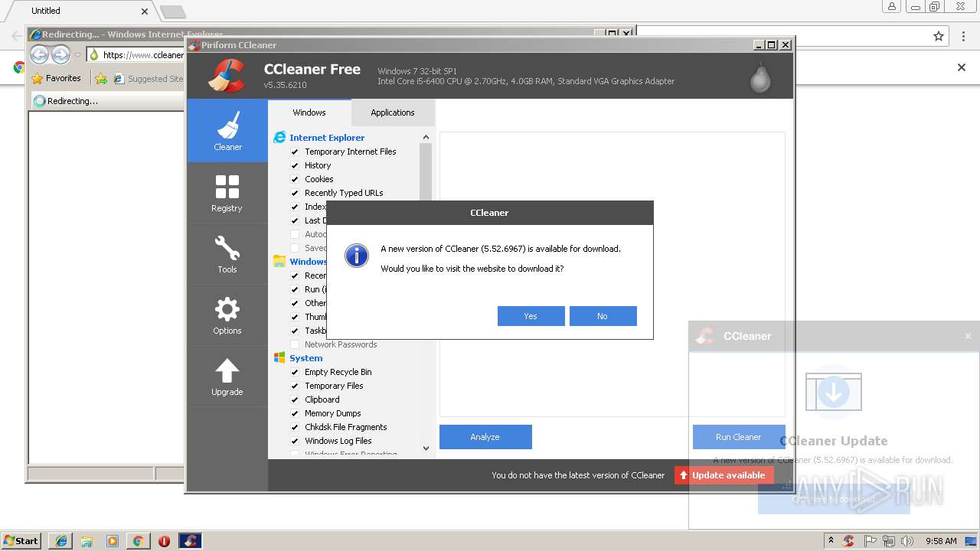Click Add to Favorites bar icon in IE

tap(101, 78)
